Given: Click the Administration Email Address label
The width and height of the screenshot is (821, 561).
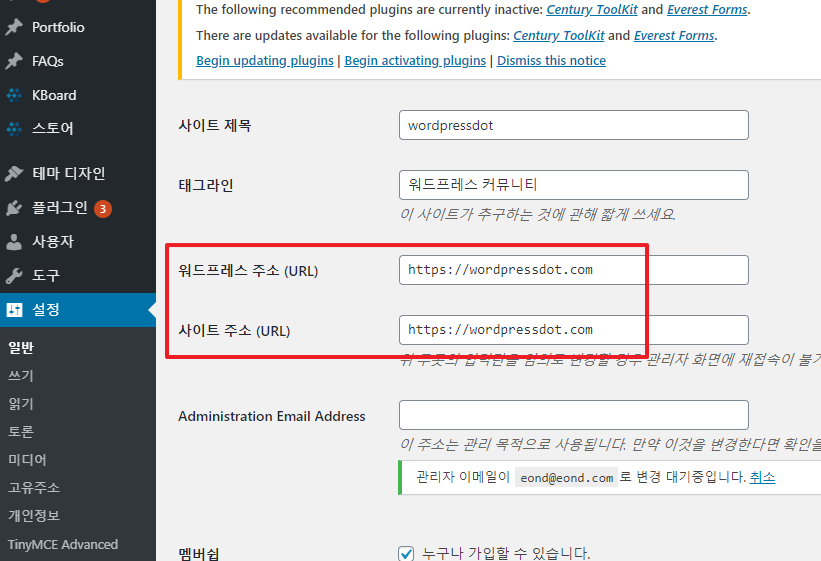Looking at the screenshot, I should (x=272, y=416).
